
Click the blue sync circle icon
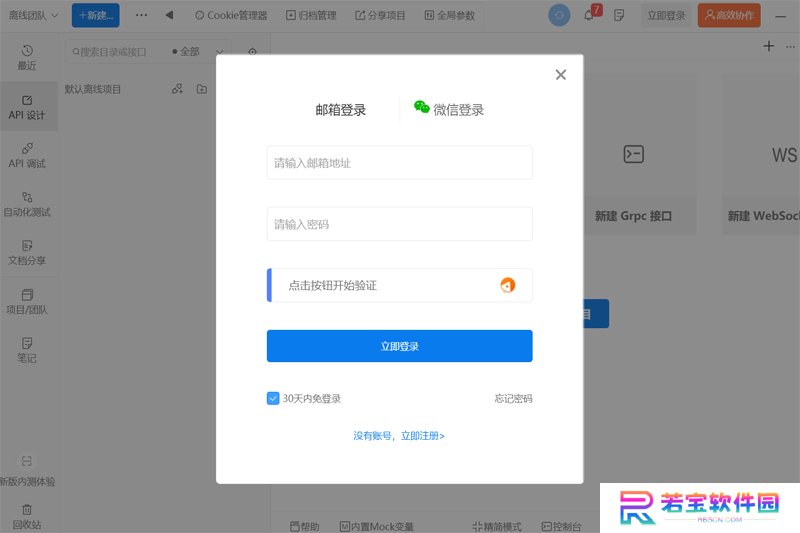(559, 15)
